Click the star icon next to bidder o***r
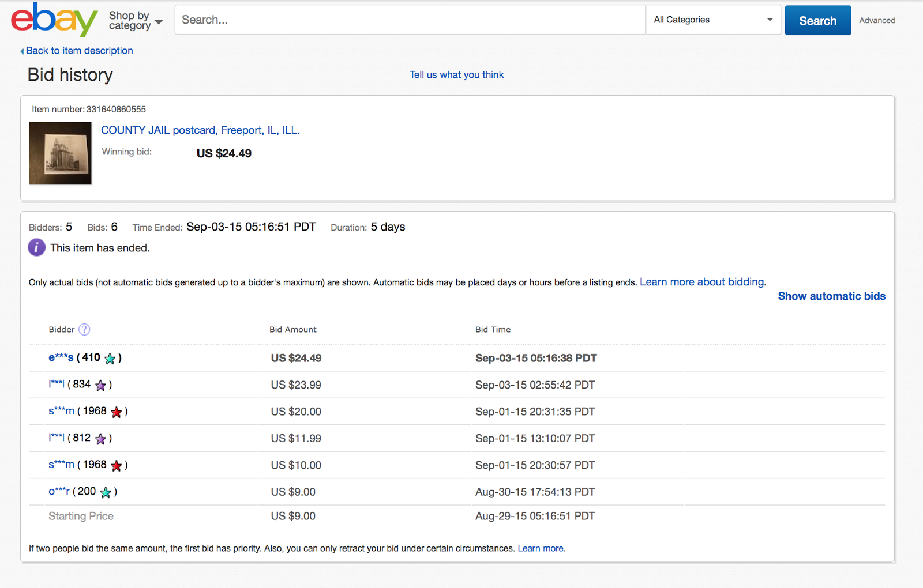 (x=106, y=492)
